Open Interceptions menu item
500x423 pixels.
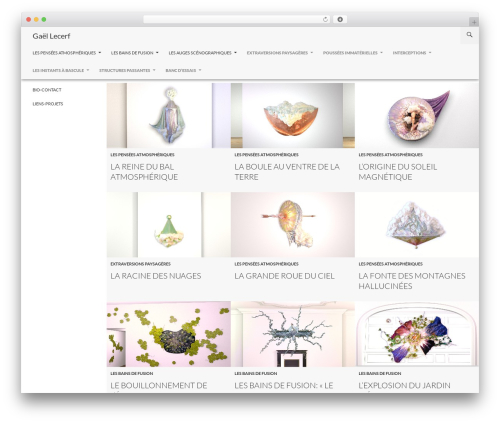click(x=409, y=53)
